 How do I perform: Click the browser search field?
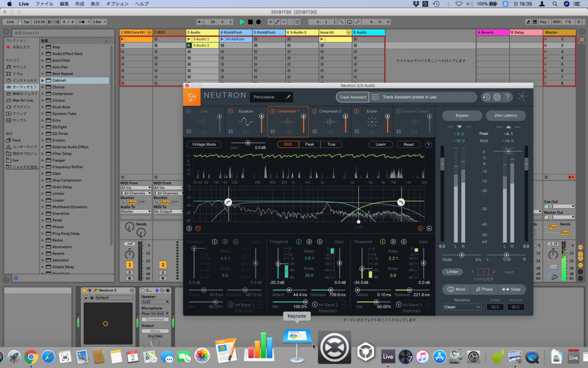63,33
